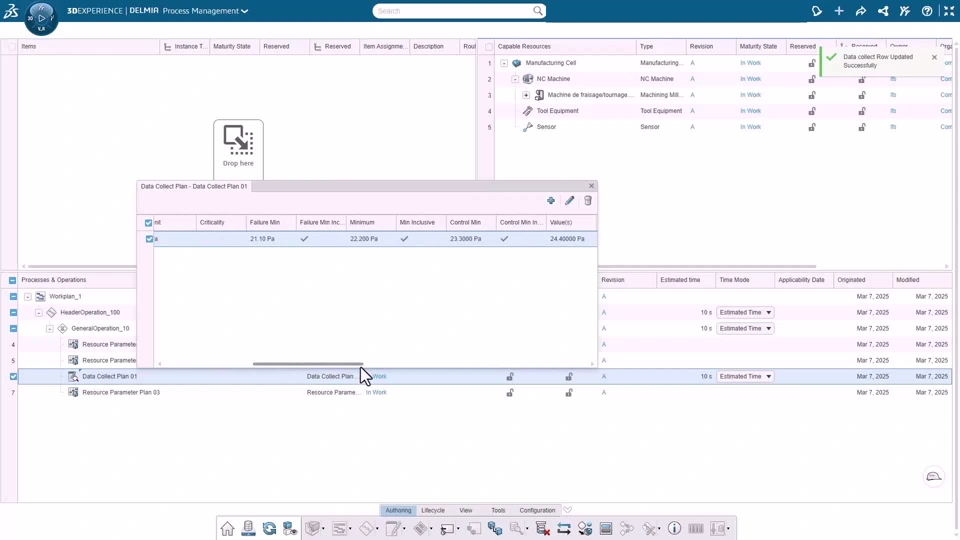960x540 pixels.
Task: Click the info icon in the bottom toolbar
Action: [674, 528]
